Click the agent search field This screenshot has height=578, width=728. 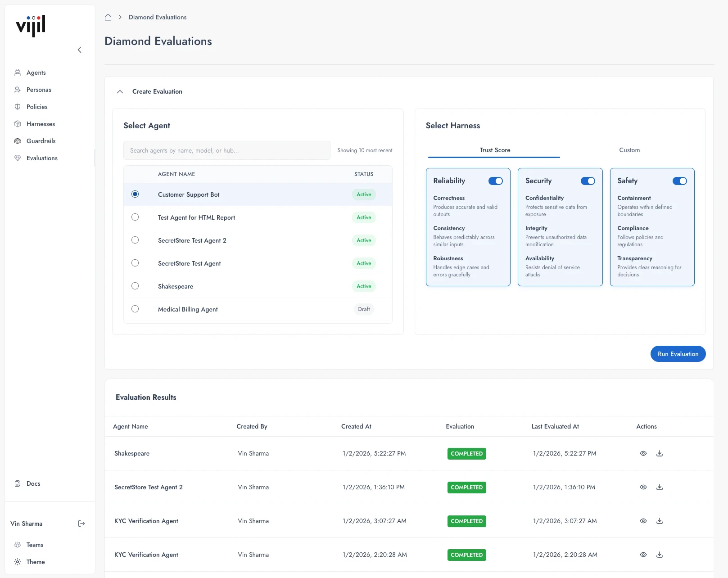226,150
